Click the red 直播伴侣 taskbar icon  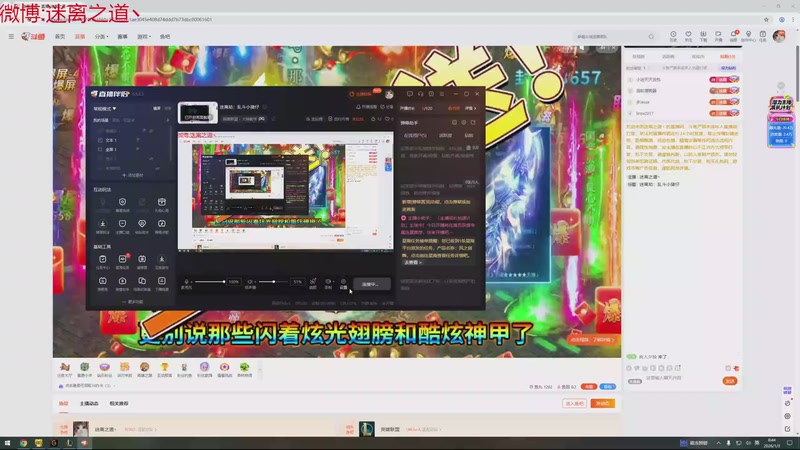pyautogui.click(x=84, y=443)
